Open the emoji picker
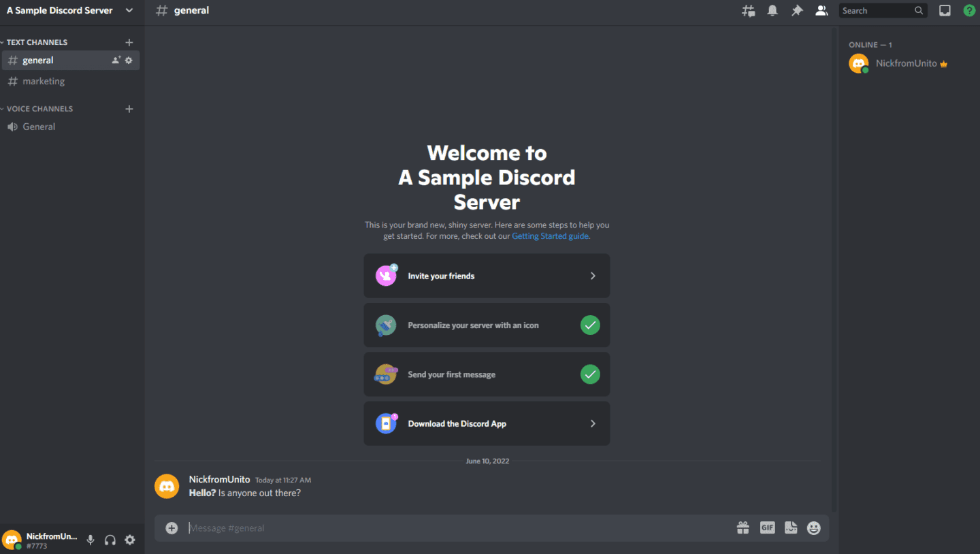Viewport: 980px width, 554px height. point(813,527)
